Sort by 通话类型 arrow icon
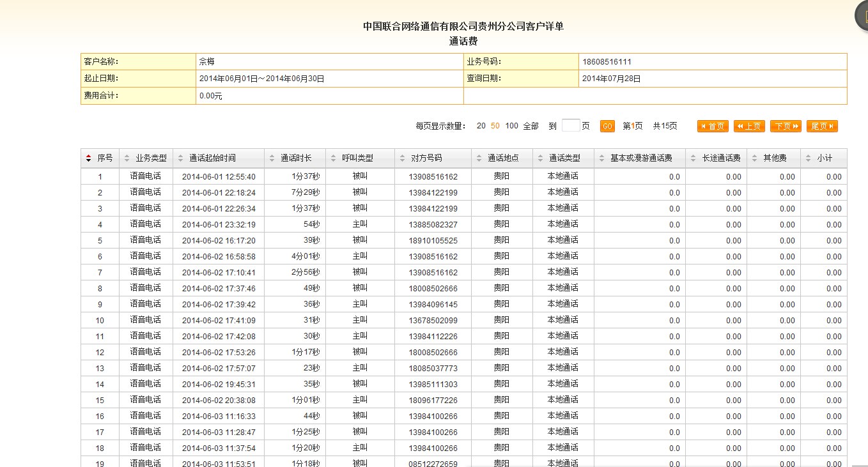This screenshot has height=467, width=868. 540,158
